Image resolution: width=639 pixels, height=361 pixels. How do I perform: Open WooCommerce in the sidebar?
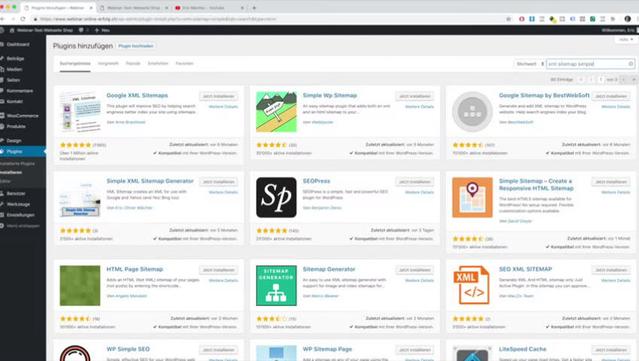click(23, 116)
